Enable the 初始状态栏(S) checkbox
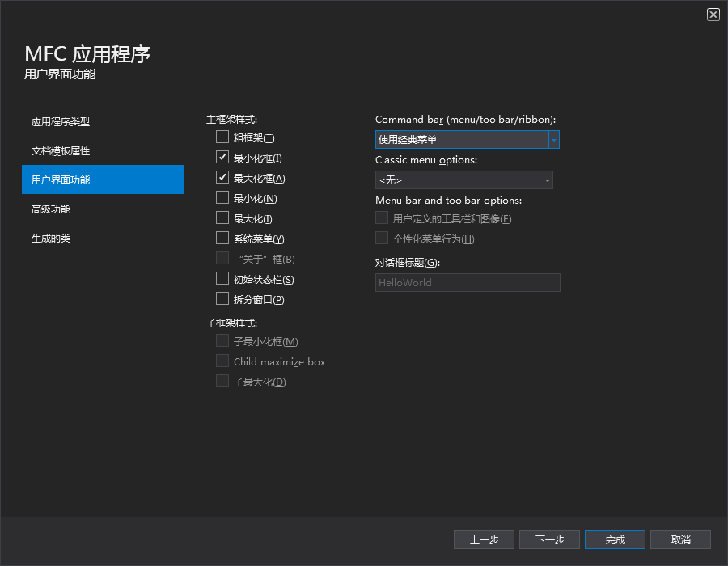The width and height of the screenshot is (728, 566). [222, 278]
